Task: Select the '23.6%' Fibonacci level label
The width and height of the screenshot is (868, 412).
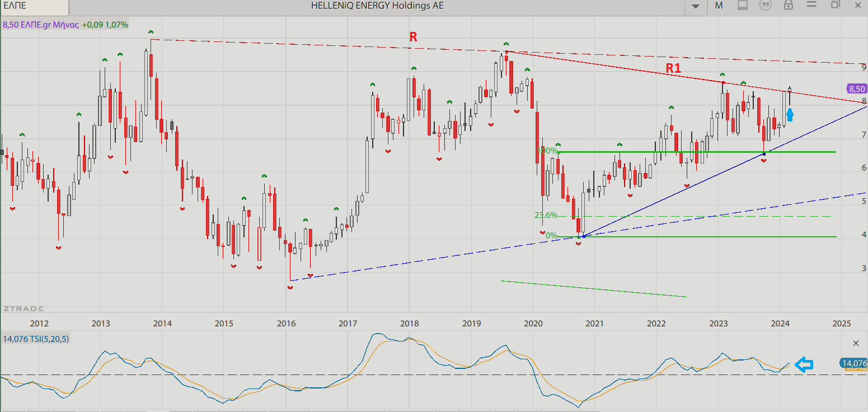Action: [546, 215]
